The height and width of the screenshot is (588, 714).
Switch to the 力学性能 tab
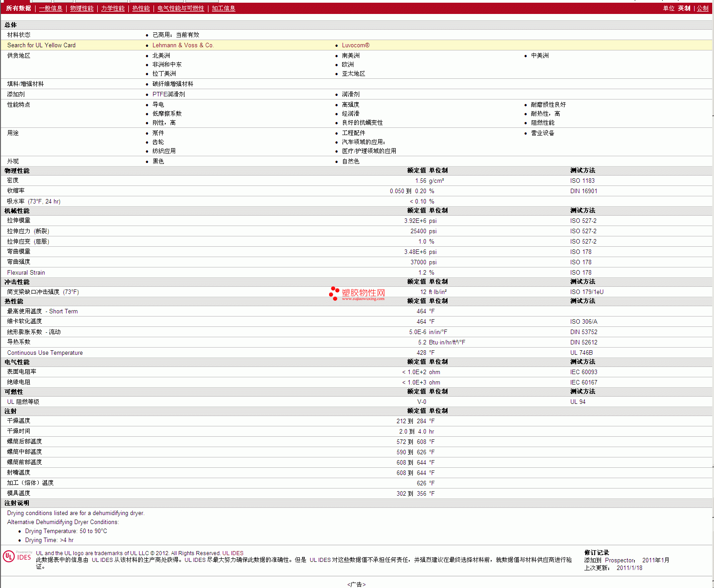113,8
